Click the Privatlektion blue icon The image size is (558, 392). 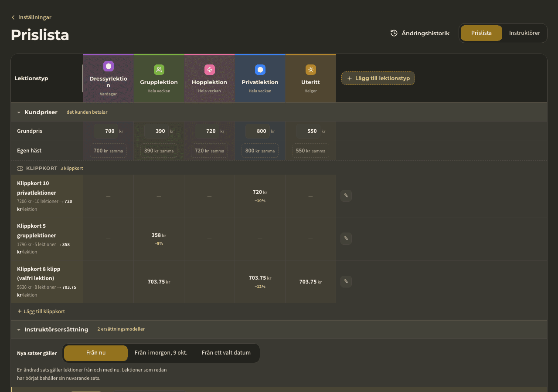tap(260, 70)
